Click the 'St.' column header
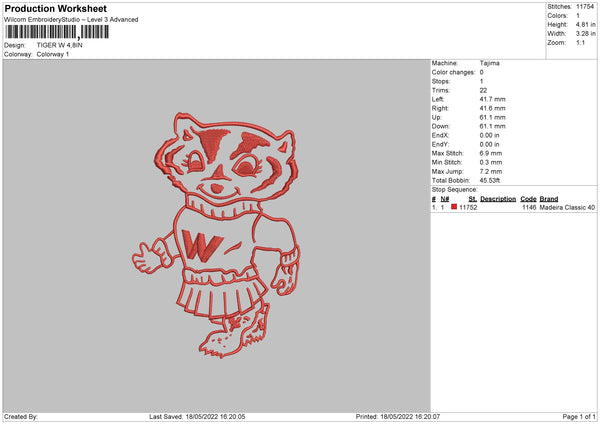The height and width of the screenshot is (424, 600). [x=473, y=199]
